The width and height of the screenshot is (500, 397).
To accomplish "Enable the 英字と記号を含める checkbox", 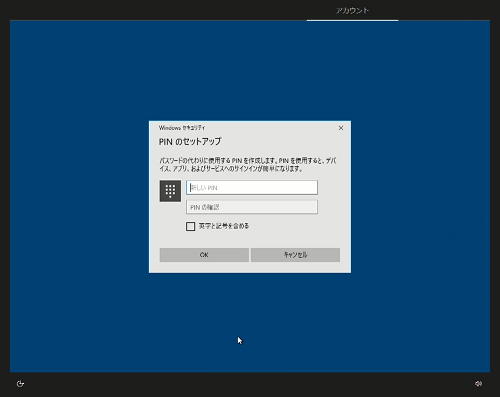I will pyautogui.click(x=190, y=226).
